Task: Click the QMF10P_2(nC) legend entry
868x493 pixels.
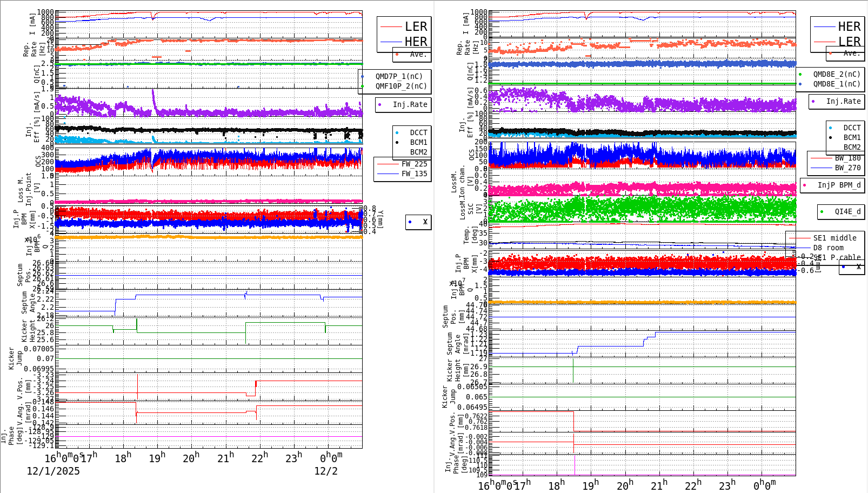Action: [x=401, y=86]
